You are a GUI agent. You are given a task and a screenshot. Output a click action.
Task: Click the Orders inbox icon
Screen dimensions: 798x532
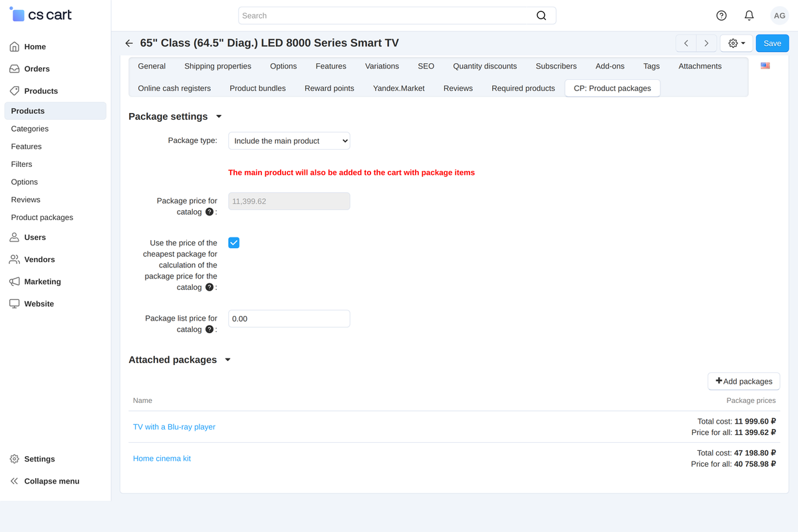coord(14,68)
